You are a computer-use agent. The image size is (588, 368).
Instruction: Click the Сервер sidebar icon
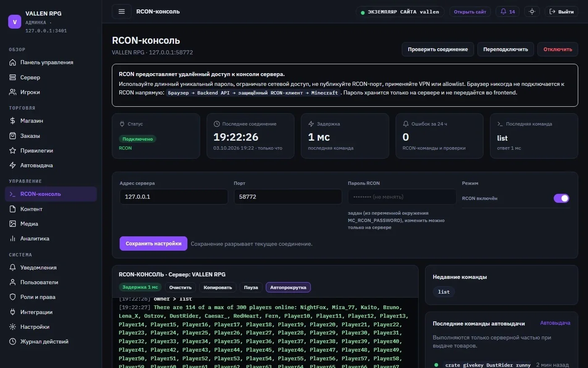click(13, 77)
